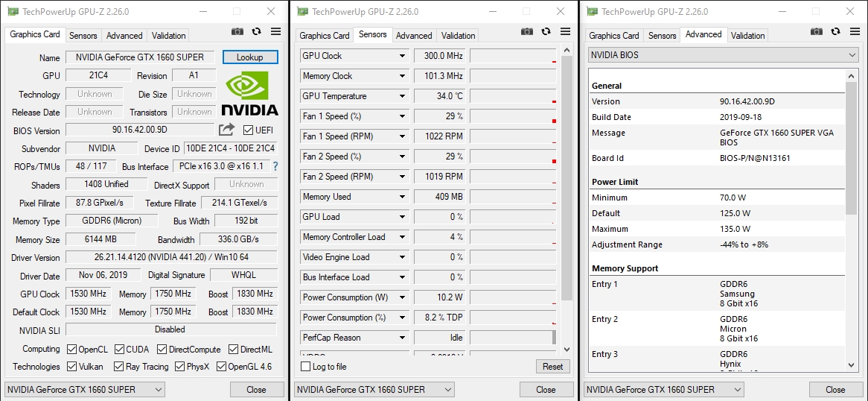This screenshot has width=868, height=401.
Task: Open the hamburger menu in the Advanced window
Action: 855,31
